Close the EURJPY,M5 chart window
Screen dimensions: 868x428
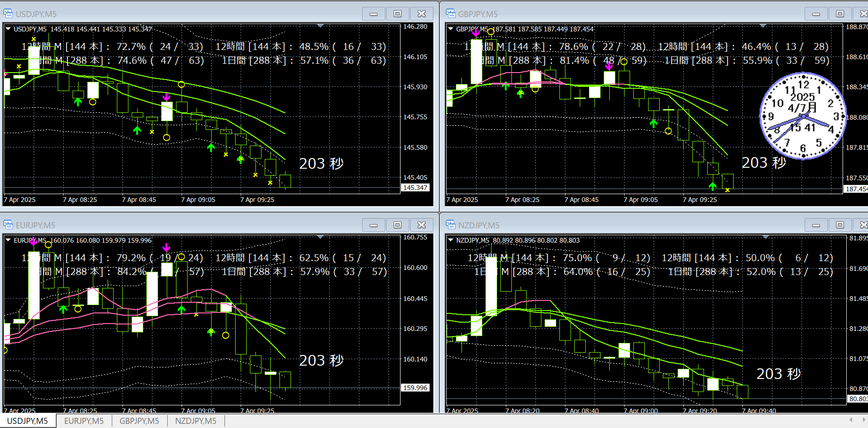[x=422, y=225]
